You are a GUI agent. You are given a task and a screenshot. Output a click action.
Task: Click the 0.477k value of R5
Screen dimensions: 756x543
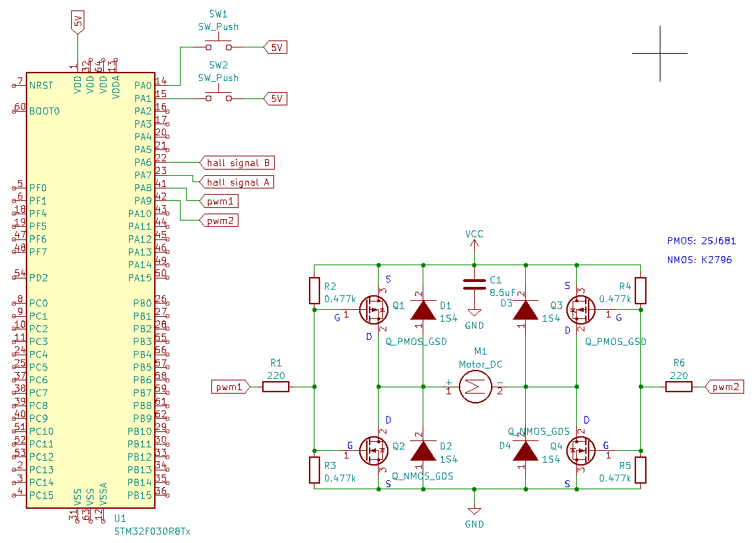pyautogui.click(x=615, y=478)
